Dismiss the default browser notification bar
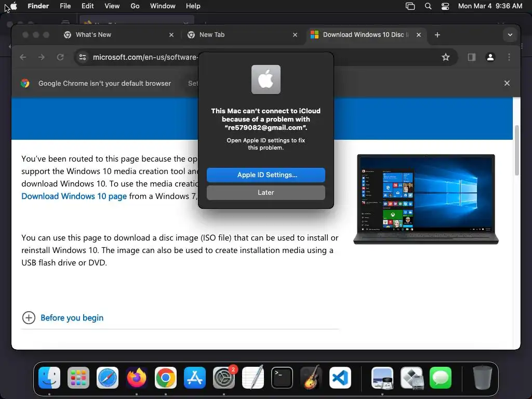Viewport: 532px width, 399px height. point(507,83)
